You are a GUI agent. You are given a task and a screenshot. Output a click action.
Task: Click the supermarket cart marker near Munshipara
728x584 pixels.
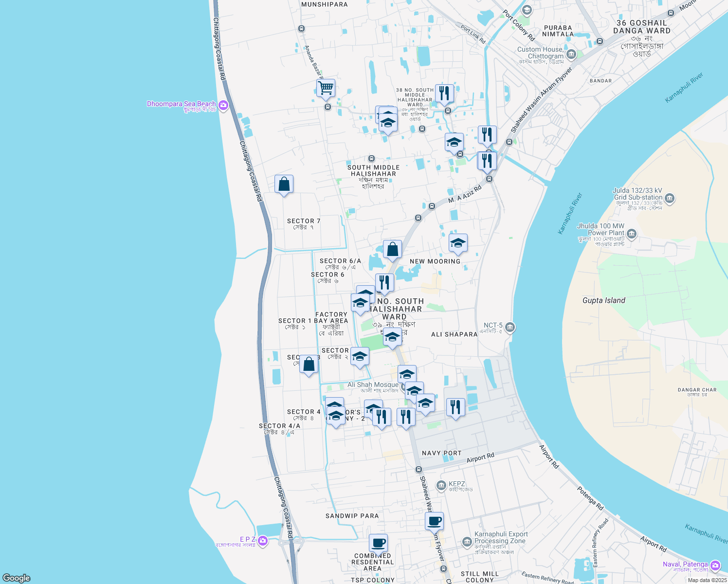[x=326, y=88]
